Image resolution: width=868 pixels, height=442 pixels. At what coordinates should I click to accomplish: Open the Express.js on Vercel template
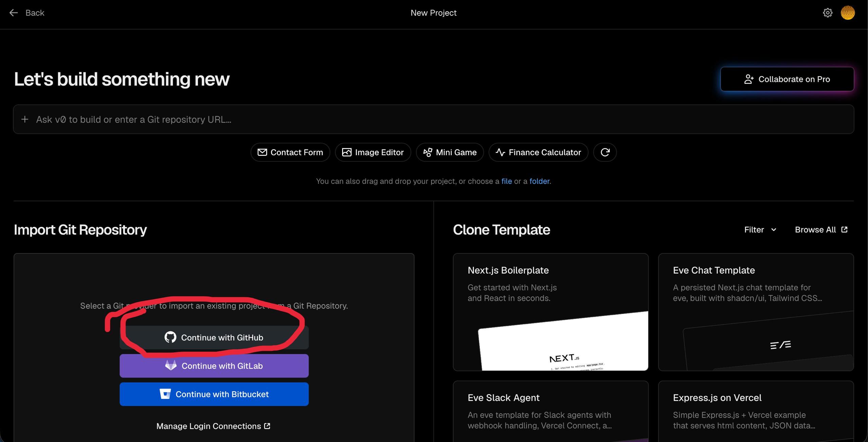point(756,411)
